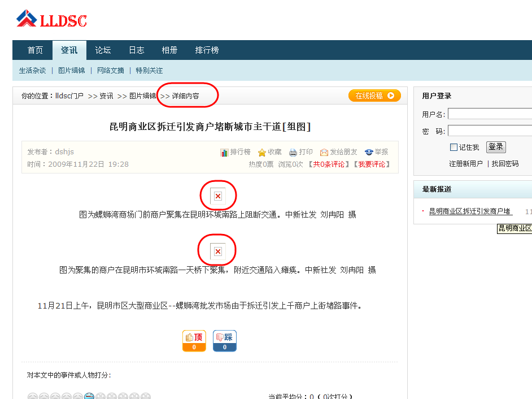Click the 收藏 text link

pyautogui.click(x=274, y=152)
